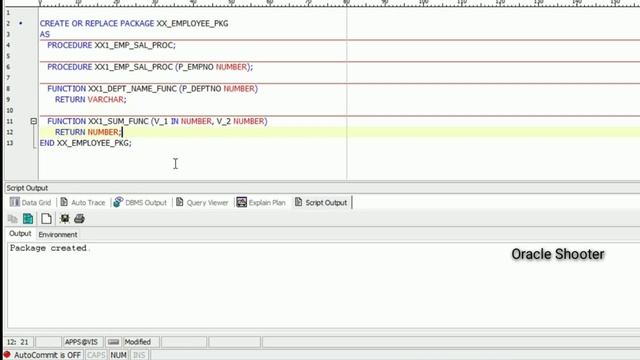Click line number 13 in the gutter
The height and width of the screenshot is (360, 640).
tap(9, 143)
